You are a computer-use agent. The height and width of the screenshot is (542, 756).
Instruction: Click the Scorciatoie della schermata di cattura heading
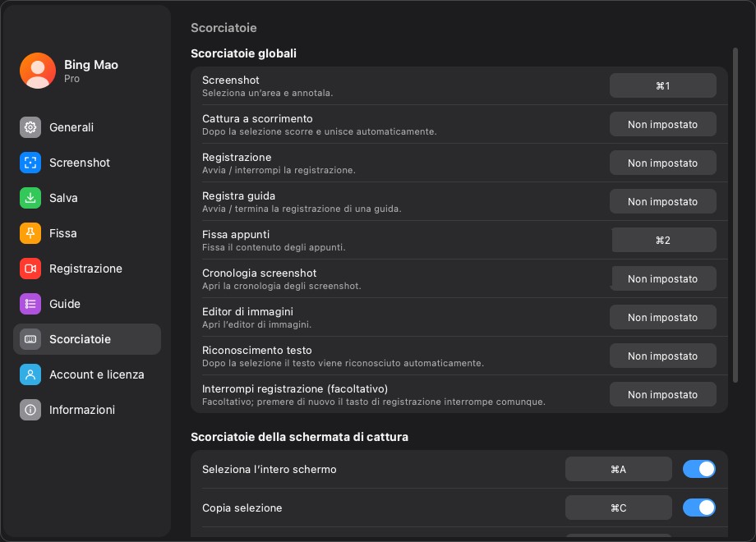tap(299, 437)
